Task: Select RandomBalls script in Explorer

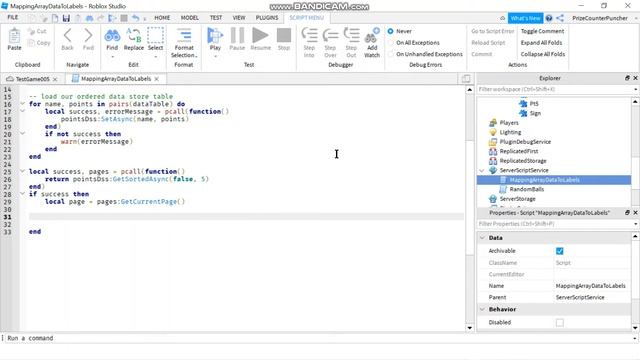Action: point(527,189)
